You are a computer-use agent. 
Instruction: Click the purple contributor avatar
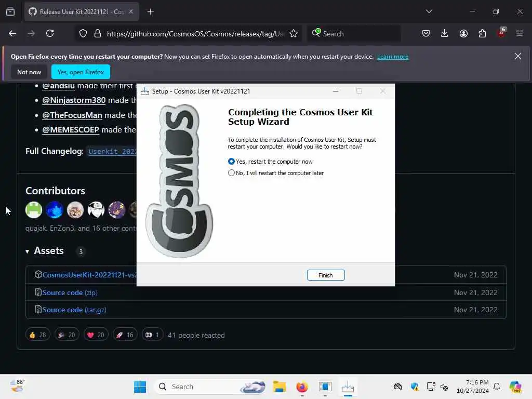(x=117, y=210)
